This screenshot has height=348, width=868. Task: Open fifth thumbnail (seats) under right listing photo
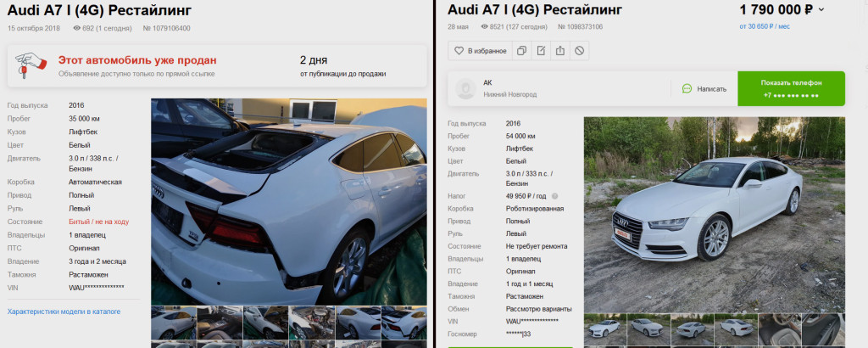tap(780, 329)
